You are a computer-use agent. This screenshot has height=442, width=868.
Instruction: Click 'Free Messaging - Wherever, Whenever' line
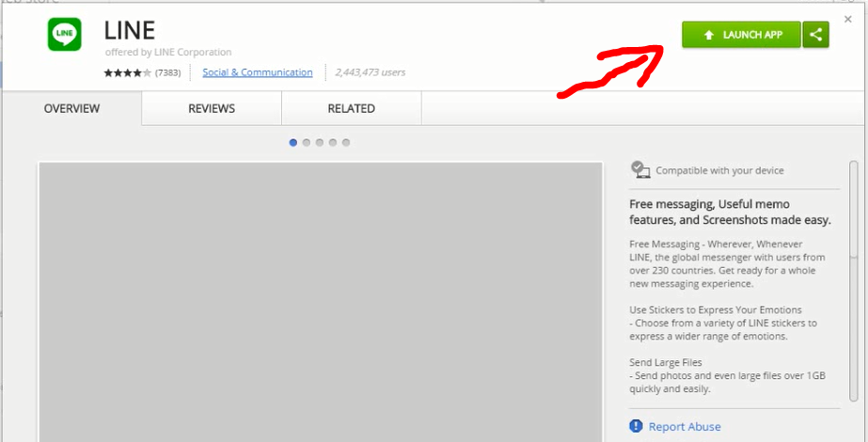716,244
